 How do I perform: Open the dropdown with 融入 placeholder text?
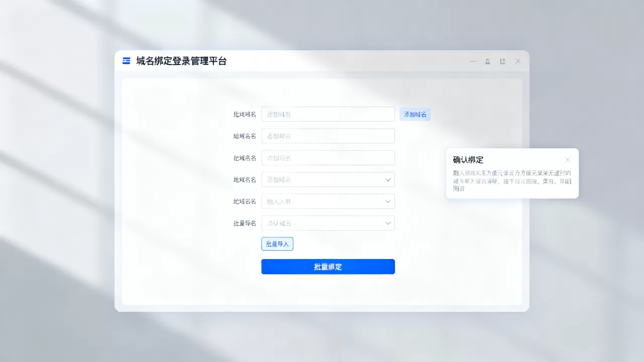tap(328, 201)
